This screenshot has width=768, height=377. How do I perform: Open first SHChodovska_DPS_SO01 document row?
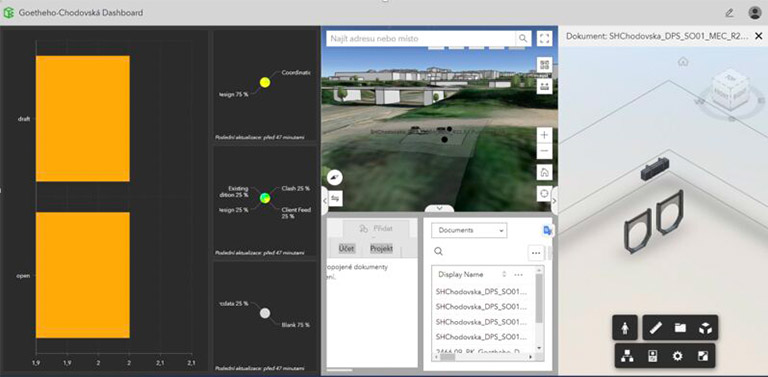point(481,292)
